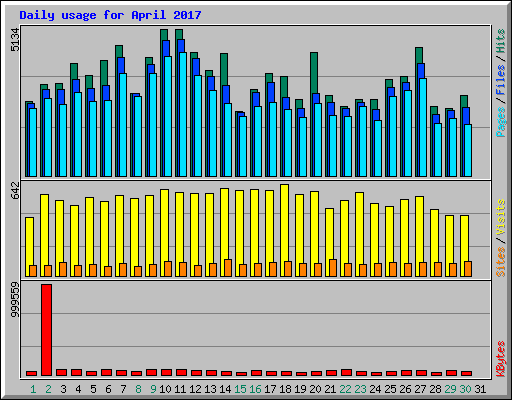
Task: Click day label 19 on the x-axis
Action: pos(300,389)
